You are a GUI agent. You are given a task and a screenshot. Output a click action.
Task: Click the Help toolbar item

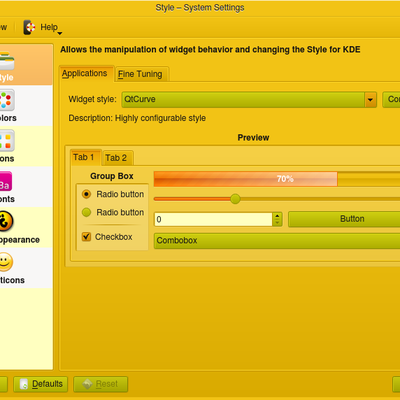(x=42, y=27)
